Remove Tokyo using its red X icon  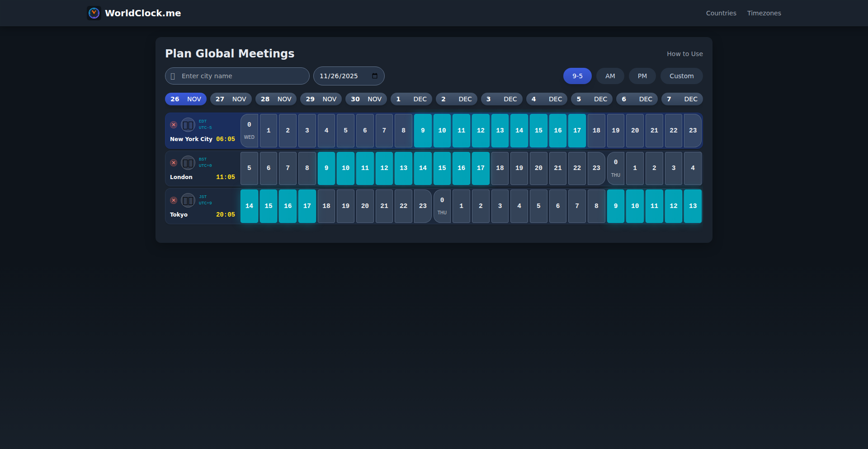coord(174,200)
